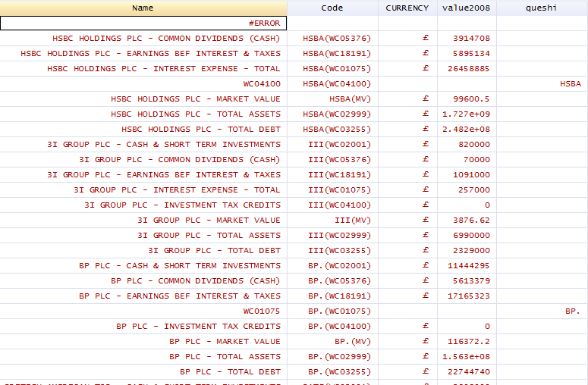Click the WC04100 name cell

pos(143,84)
